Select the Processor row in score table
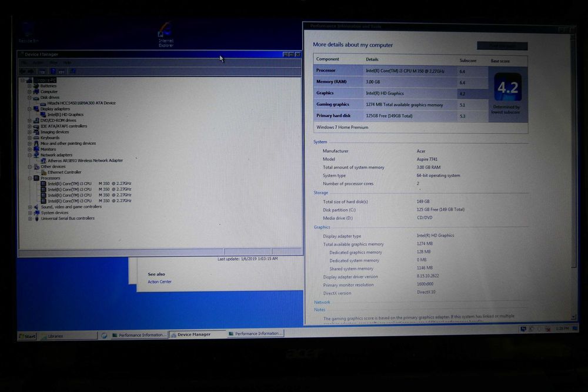 click(x=400, y=71)
